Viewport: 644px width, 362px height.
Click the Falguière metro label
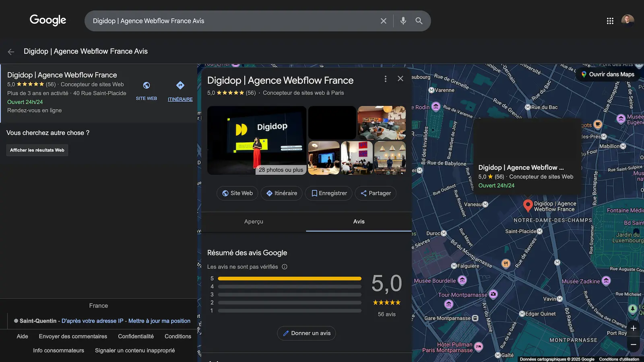[x=468, y=266]
